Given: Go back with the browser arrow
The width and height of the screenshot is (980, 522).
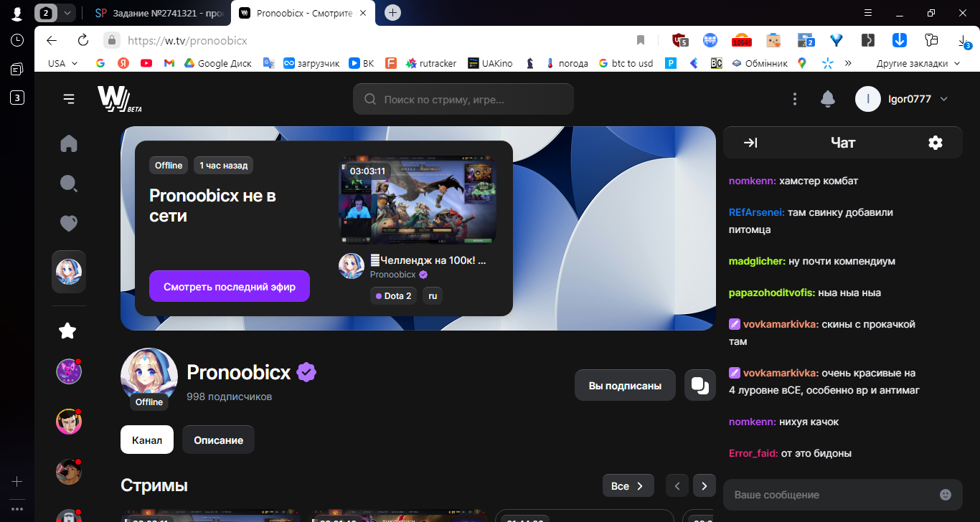Looking at the screenshot, I should (52, 40).
